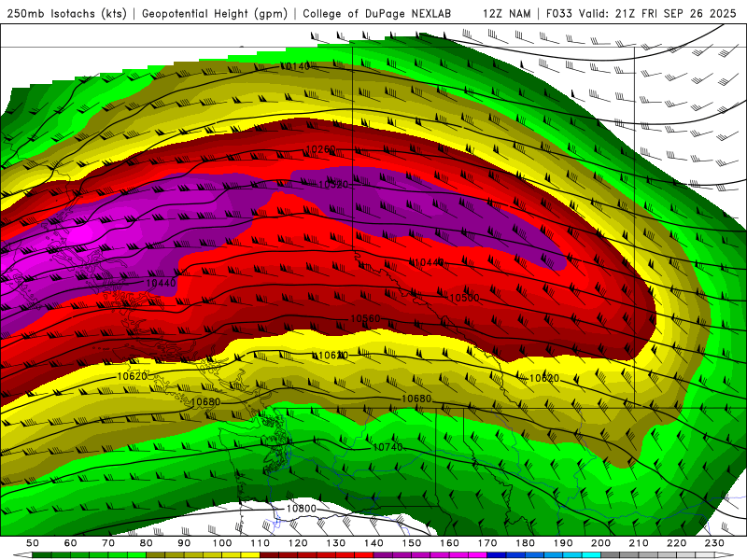Click the '12Z NAM' model run label

point(507,13)
